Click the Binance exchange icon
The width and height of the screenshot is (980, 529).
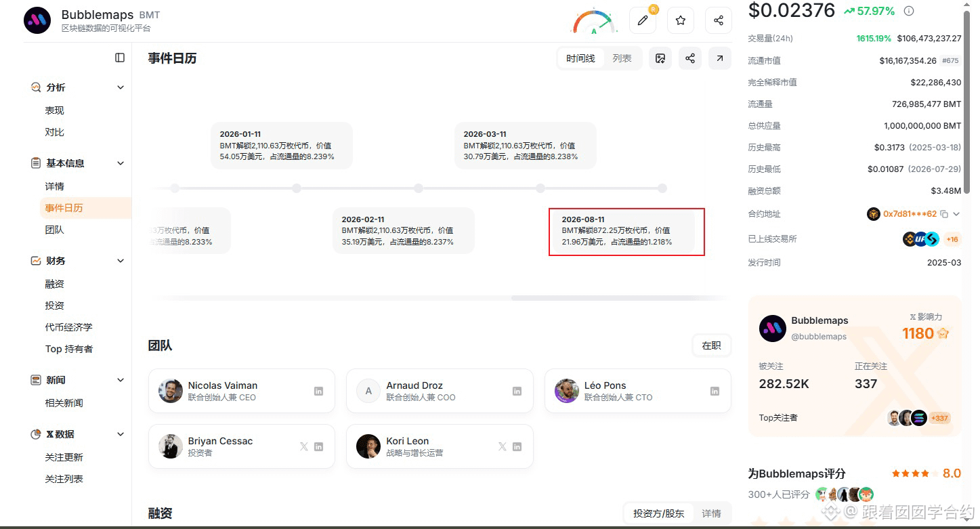click(910, 239)
